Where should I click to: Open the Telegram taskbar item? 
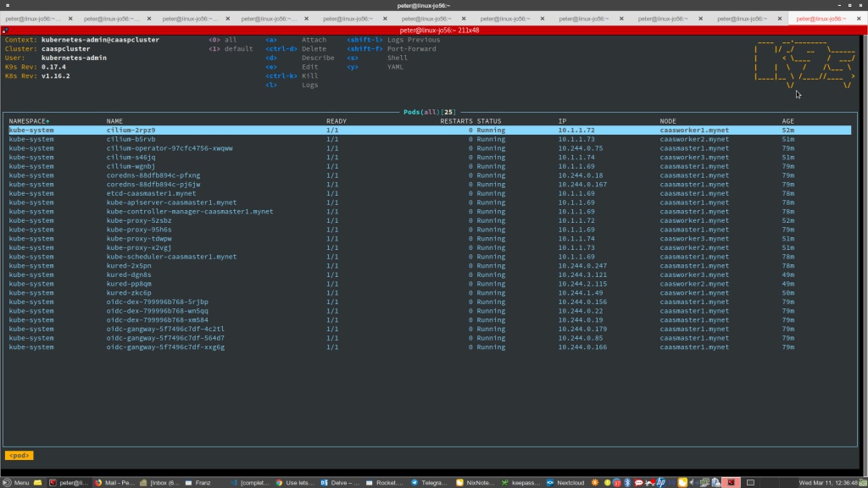[433, 482]
